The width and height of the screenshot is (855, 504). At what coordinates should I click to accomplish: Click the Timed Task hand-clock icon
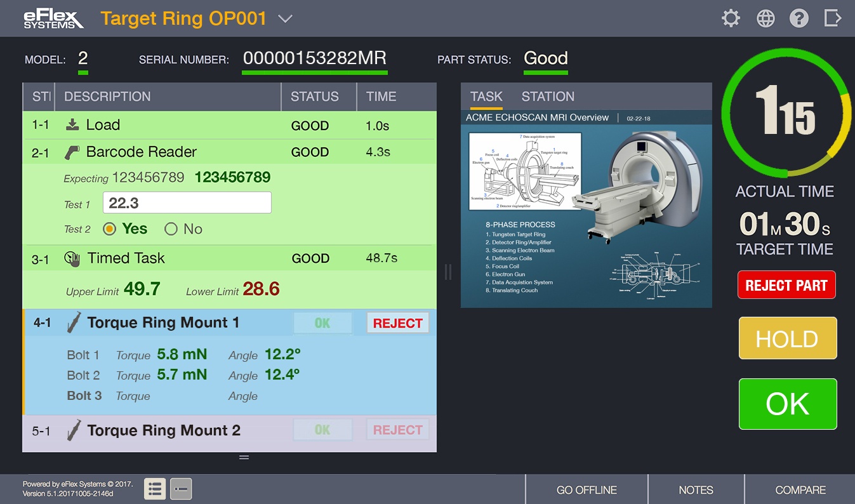coord(72,258)
